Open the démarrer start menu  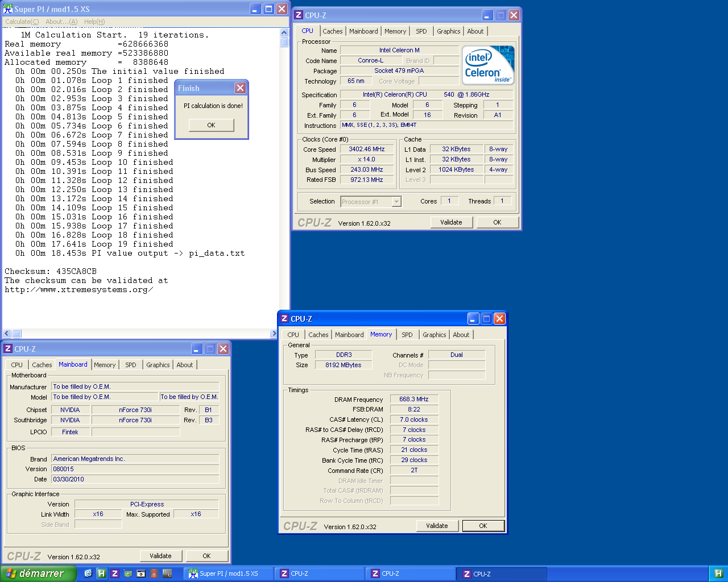[x=38, y=573]
